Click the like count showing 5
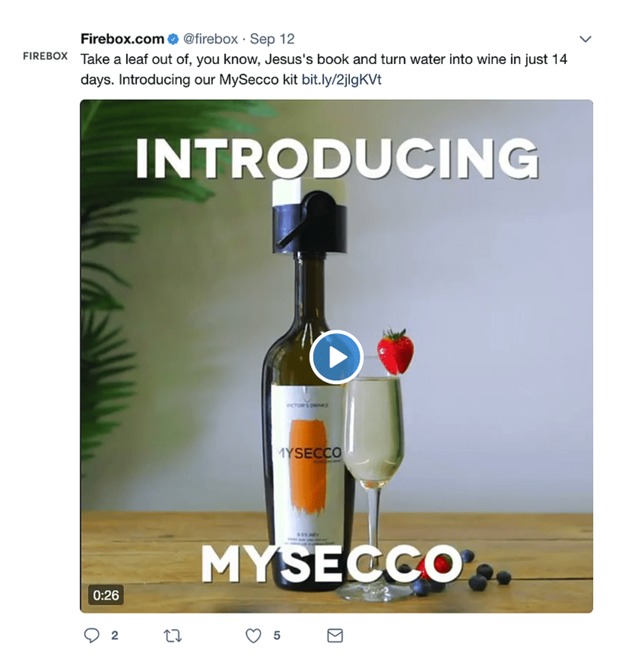This screenshot has height=672, width=640. coord(277,635)
